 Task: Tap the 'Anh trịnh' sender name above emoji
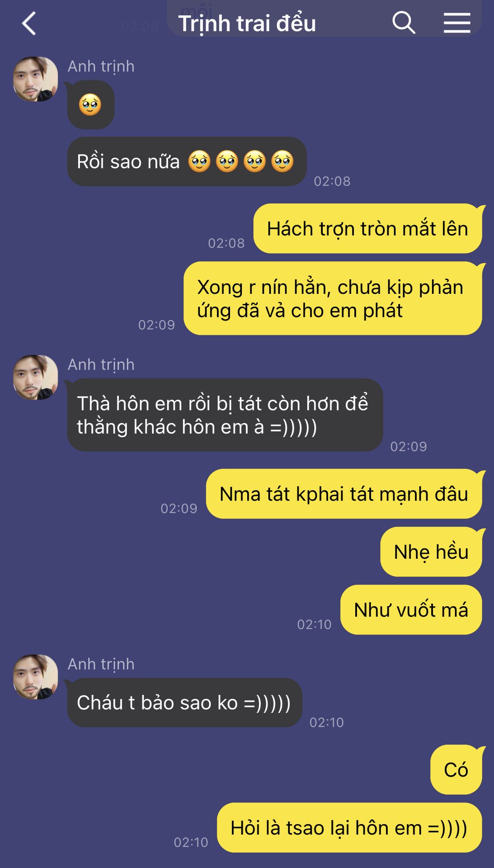[x=101, y=66]
